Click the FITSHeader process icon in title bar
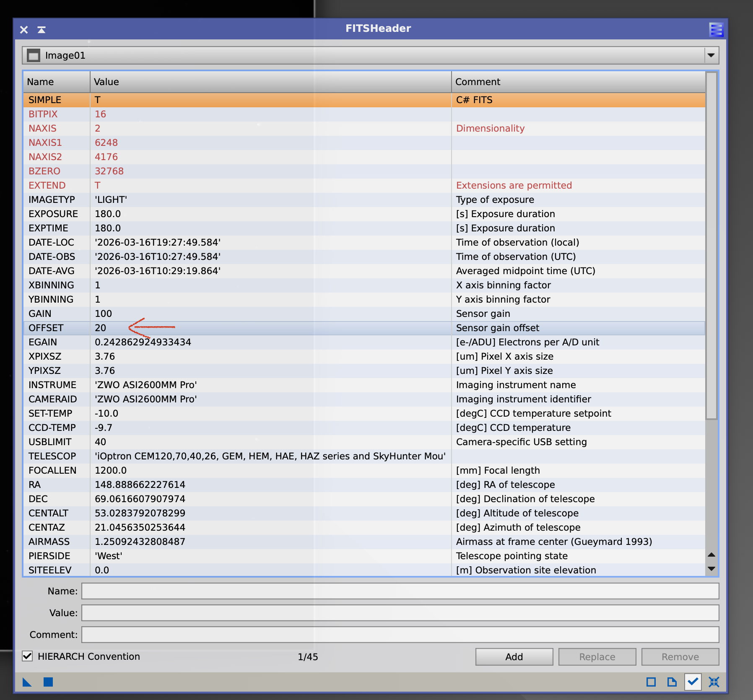The height and width of the screenshot is (700, 753). (x=716, y=29)
